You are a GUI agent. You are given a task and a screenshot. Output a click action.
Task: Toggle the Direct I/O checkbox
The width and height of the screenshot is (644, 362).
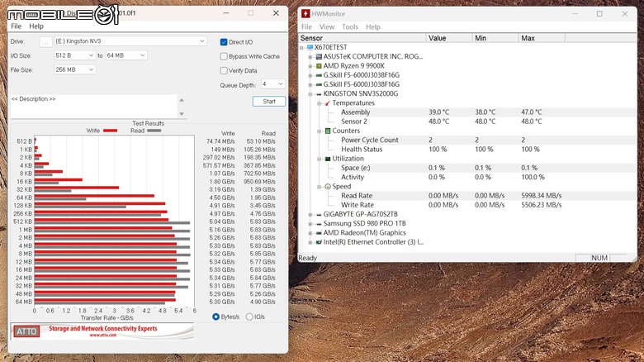tap(224, 42)
